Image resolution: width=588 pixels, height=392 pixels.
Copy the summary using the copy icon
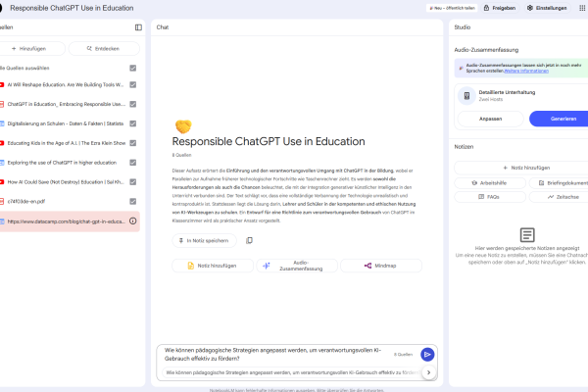pyautogui.click(x=249, y=240)
